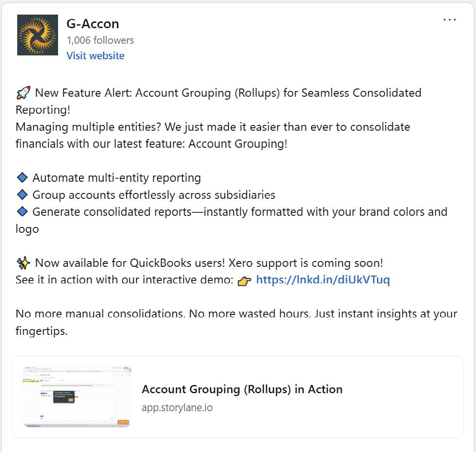Viewport: 476px width, 452px height.
Task: Click the pointing hand emoji before the link
Action: point(244,280)
